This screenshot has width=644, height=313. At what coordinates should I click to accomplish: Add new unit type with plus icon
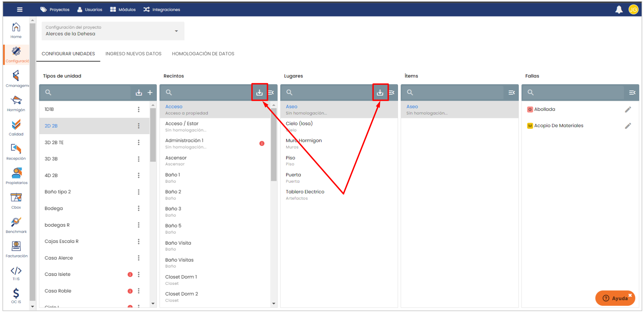(x=150, y=93)
